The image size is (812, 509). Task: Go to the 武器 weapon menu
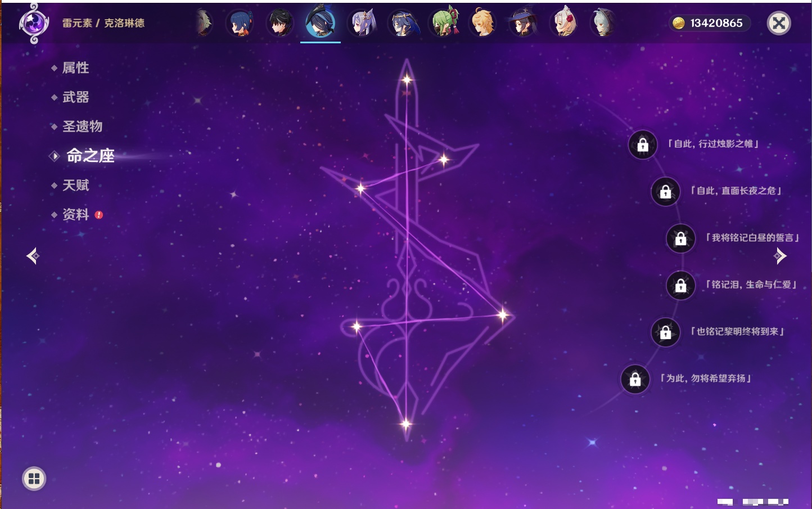click(x=75, y=97)
